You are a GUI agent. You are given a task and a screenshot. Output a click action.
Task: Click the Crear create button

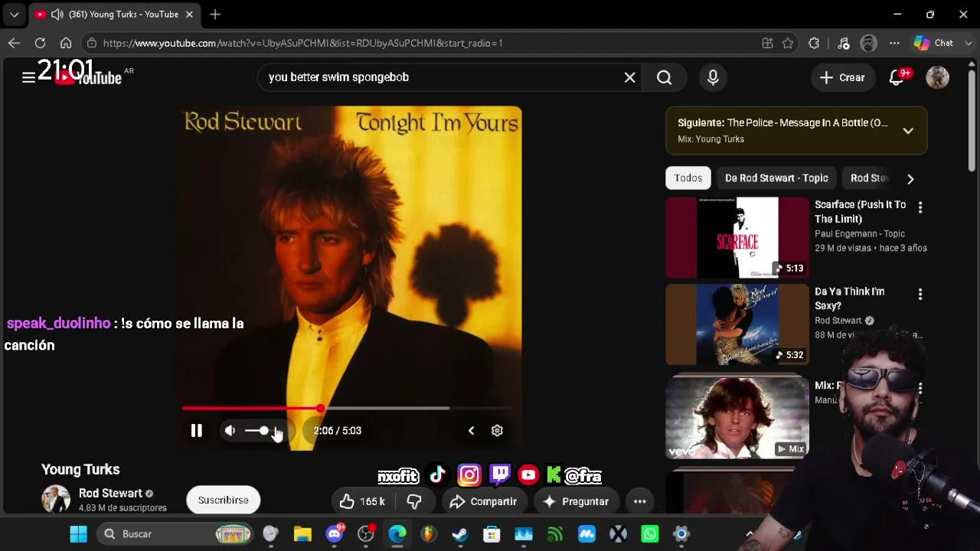click(842, 77)
